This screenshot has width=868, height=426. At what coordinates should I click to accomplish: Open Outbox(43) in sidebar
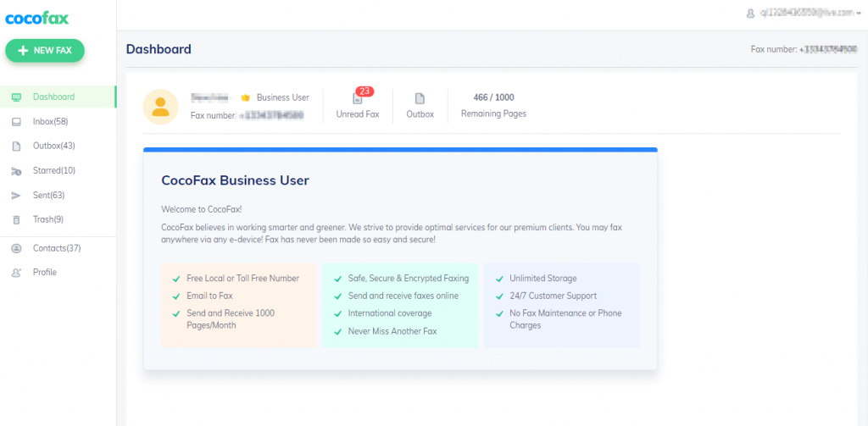click(x=53, y=146)
